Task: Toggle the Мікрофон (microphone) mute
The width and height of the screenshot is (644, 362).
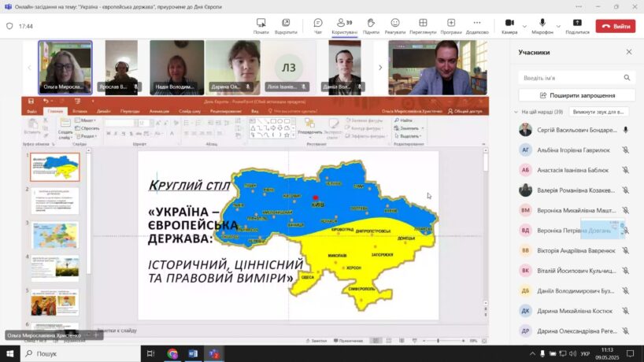Action: point(542,25)
